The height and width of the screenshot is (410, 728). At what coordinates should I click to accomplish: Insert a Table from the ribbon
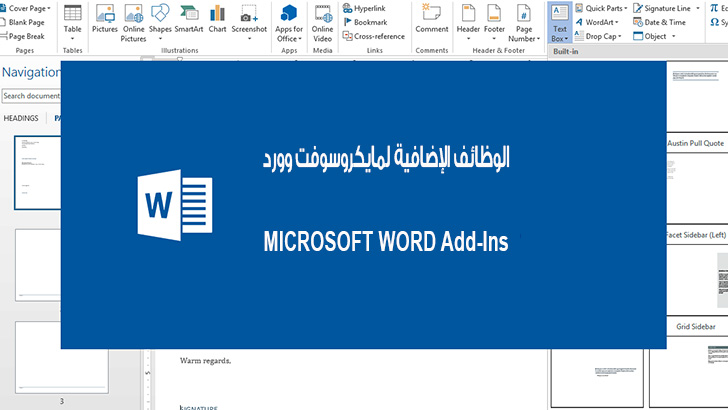[x=72, y=22]
